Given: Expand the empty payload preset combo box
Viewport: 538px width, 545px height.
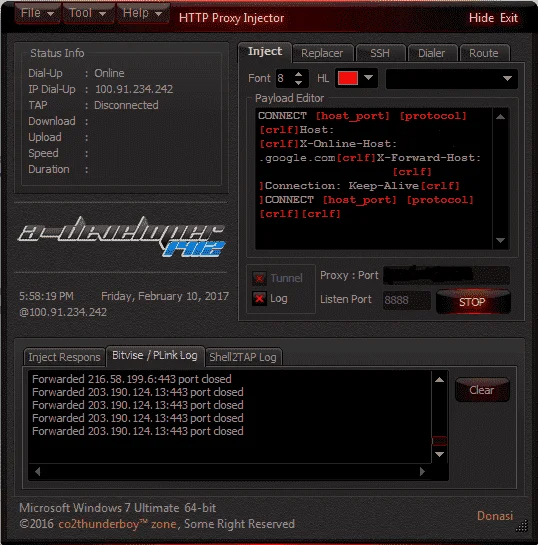Looking at the screenshot, I should pos(451,79).
